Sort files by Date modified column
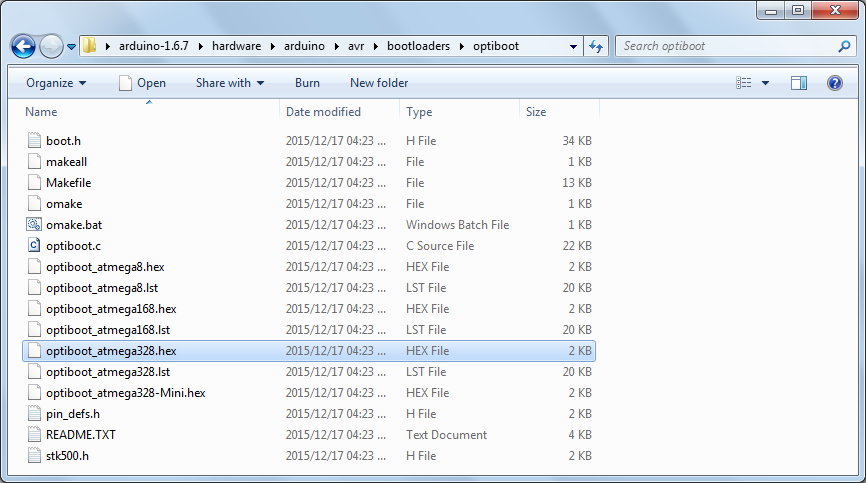 click(x=323, y=112)
